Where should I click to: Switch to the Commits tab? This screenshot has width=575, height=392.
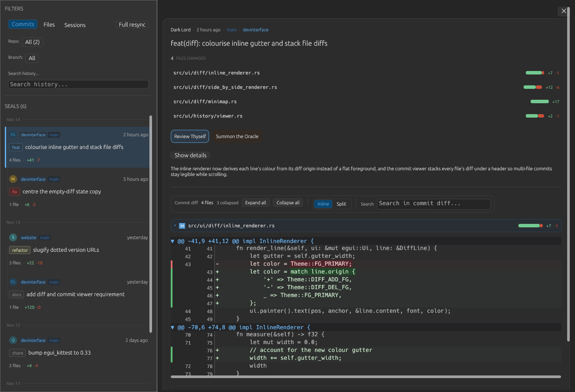tap(23, 24)
